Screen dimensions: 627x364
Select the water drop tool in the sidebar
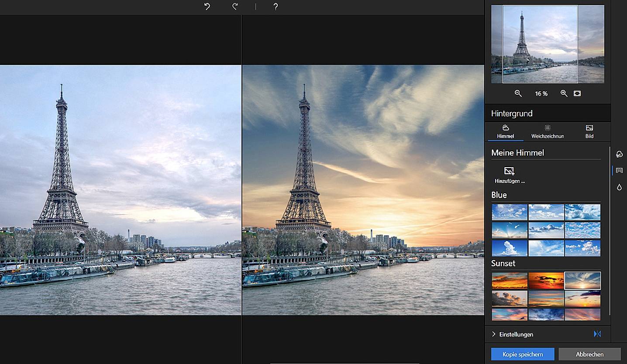click(x=619, y=187)
